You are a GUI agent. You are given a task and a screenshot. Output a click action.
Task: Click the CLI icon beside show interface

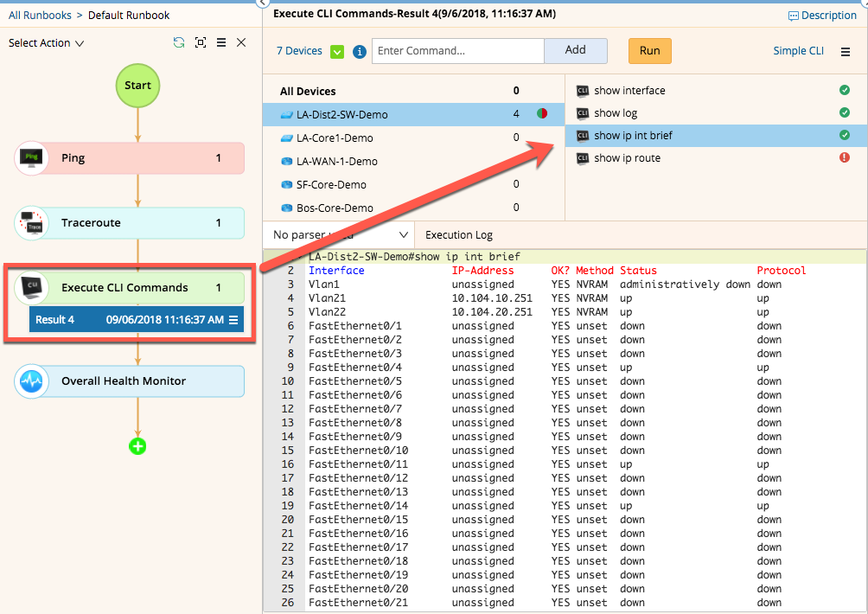[583, 91]
